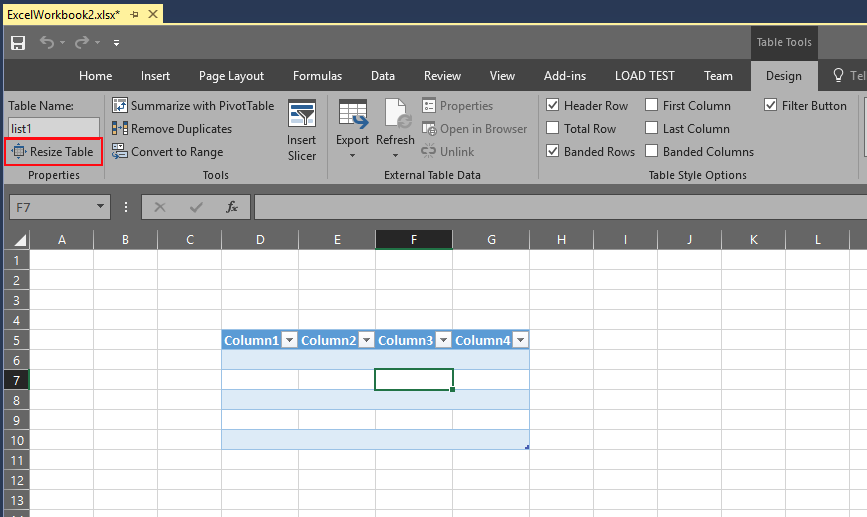Open the Undo history dropdown arrow
The width and height of the screenshot is (867, 517).
62,43
